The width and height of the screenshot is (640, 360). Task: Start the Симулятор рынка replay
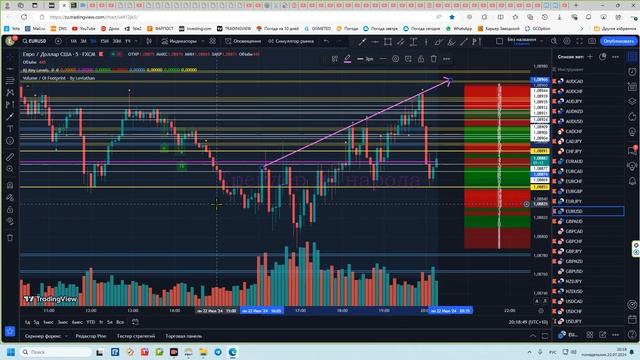(x=291, y=41)
